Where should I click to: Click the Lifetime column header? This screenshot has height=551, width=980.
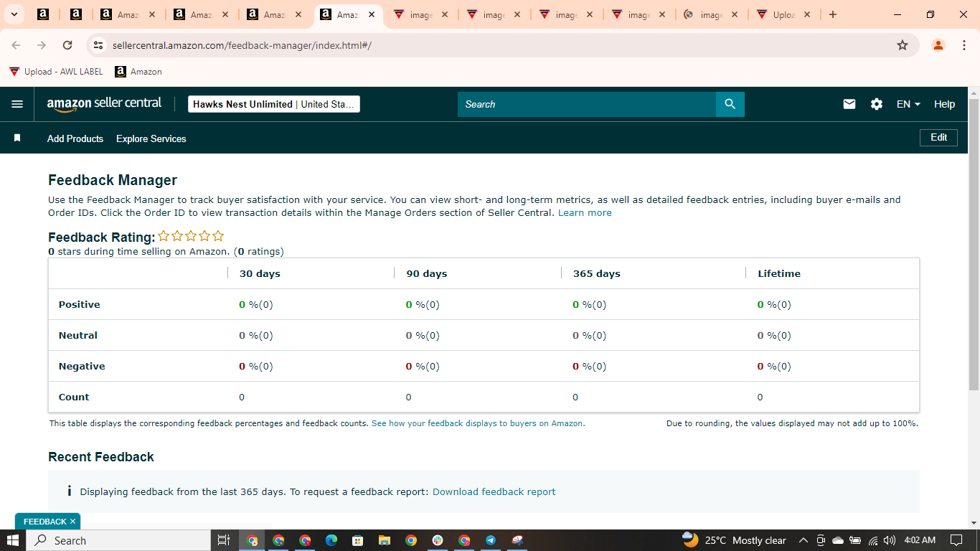click(779, 273)
